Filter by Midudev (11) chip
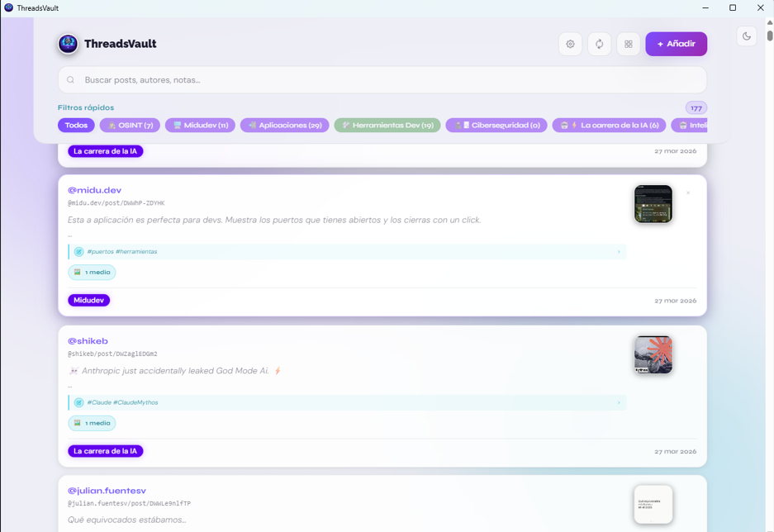 [x=200, y=126]
